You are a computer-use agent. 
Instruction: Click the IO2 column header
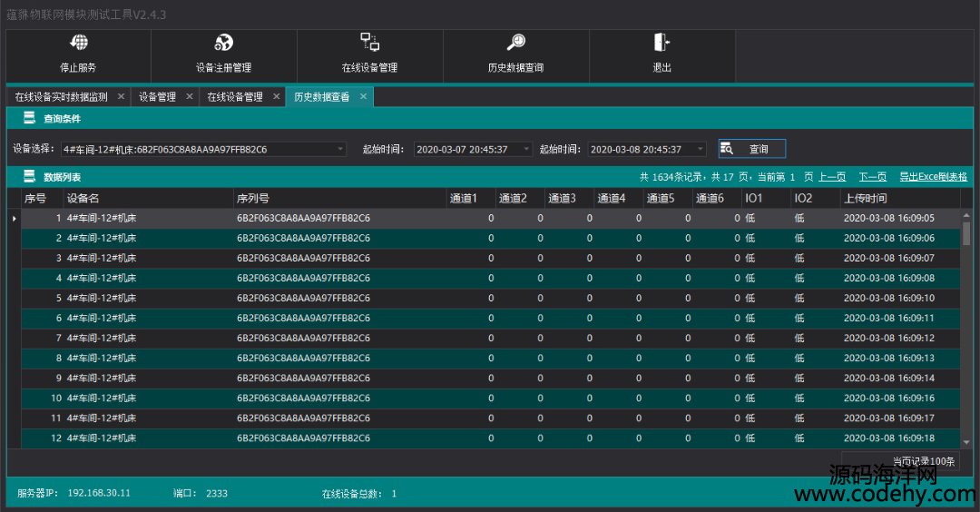817,198
